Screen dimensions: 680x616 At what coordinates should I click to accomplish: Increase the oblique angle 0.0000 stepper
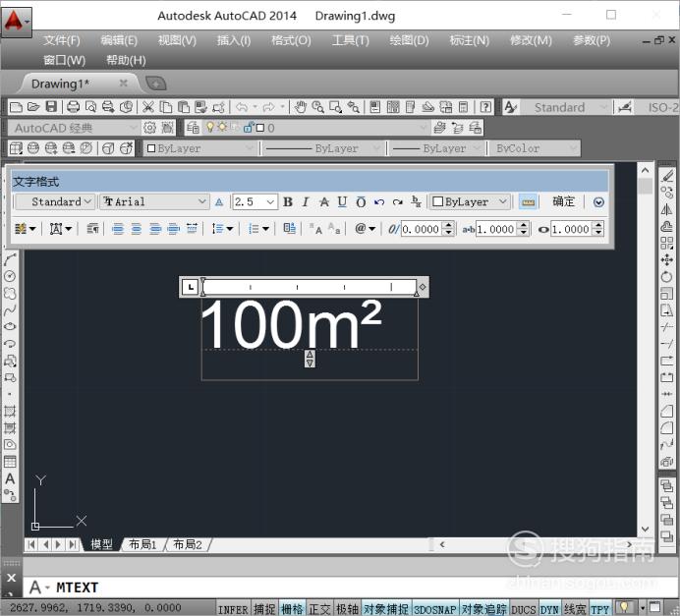[x=448, y=225]
